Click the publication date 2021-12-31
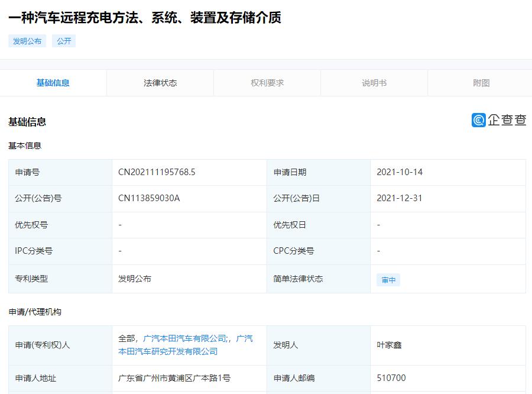The height and width of the screenshot is (394, 532). point(400,198)
